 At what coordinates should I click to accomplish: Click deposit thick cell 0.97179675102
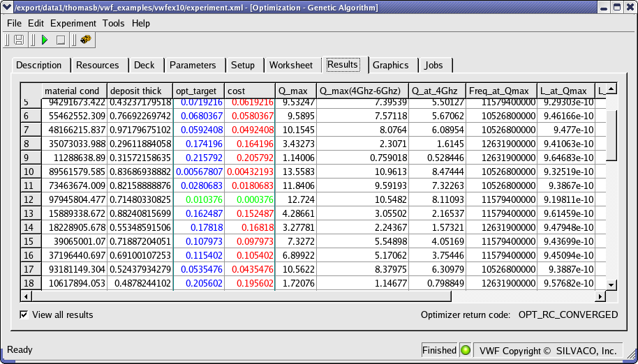point(140,130)
